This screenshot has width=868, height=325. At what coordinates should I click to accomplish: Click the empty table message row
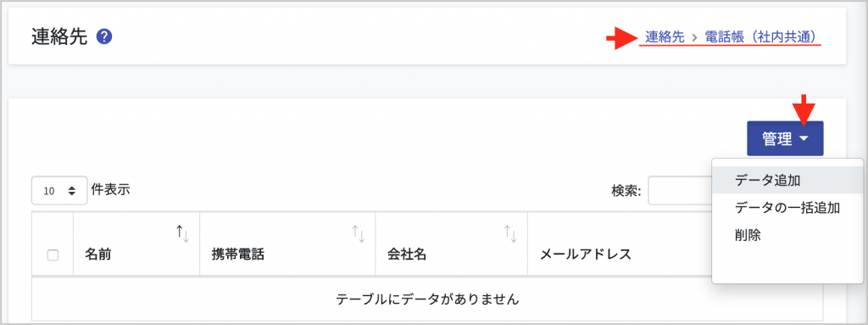[427, 300]
